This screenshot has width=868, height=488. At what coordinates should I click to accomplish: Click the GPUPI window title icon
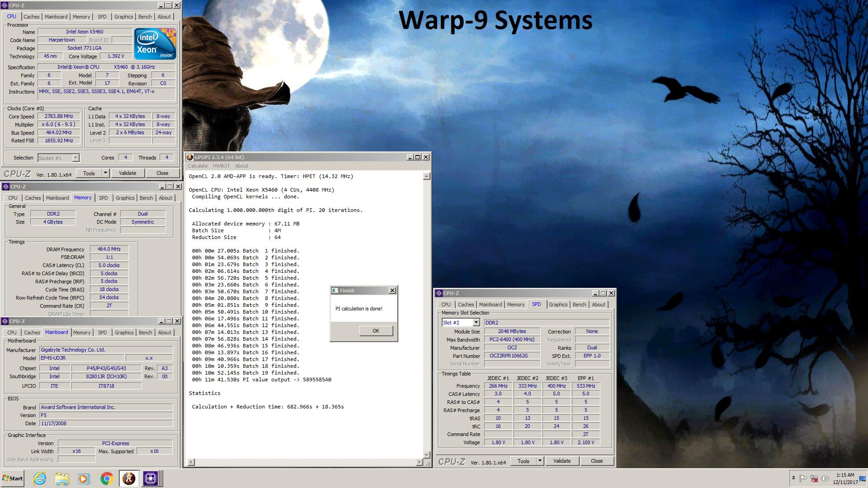point(190,157)
